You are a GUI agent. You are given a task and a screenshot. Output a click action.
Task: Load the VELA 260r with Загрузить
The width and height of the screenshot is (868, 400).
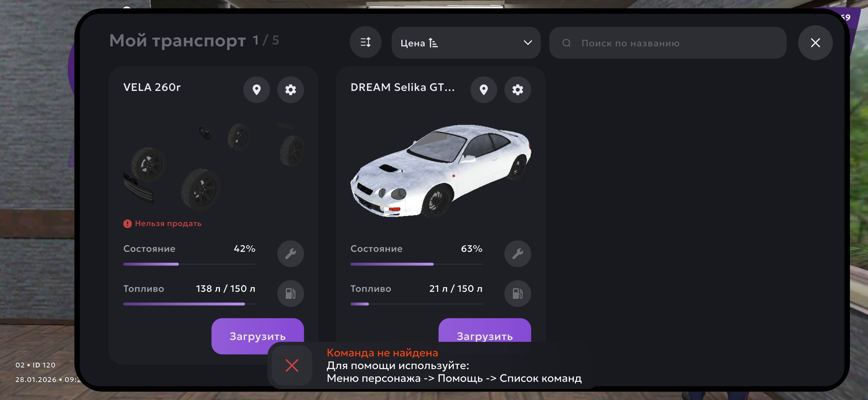[x=258, y=336]
